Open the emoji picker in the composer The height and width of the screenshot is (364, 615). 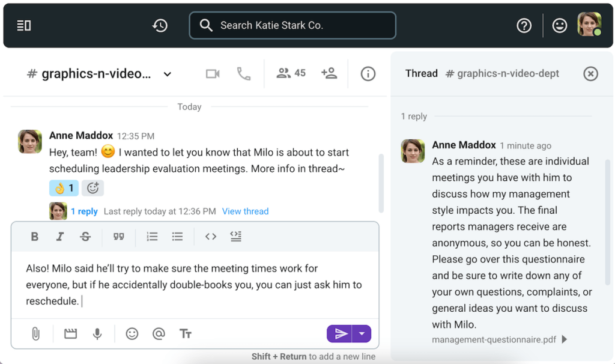click(132, 333)
